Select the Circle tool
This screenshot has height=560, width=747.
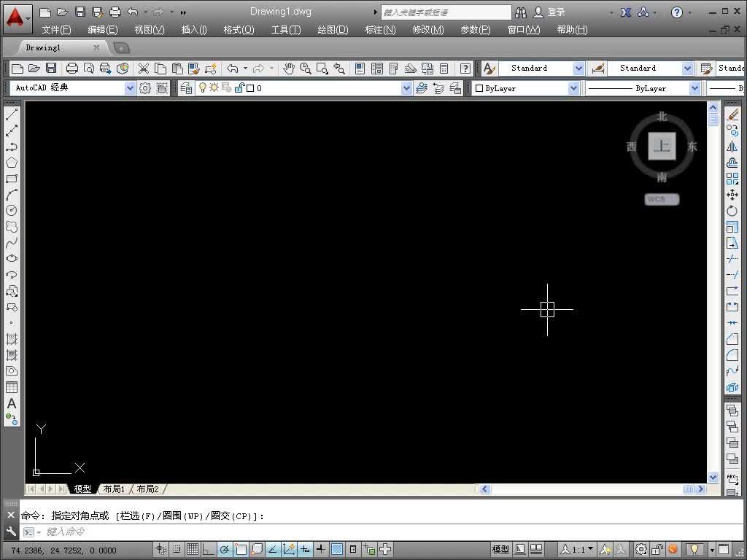[x=12, y=211]
